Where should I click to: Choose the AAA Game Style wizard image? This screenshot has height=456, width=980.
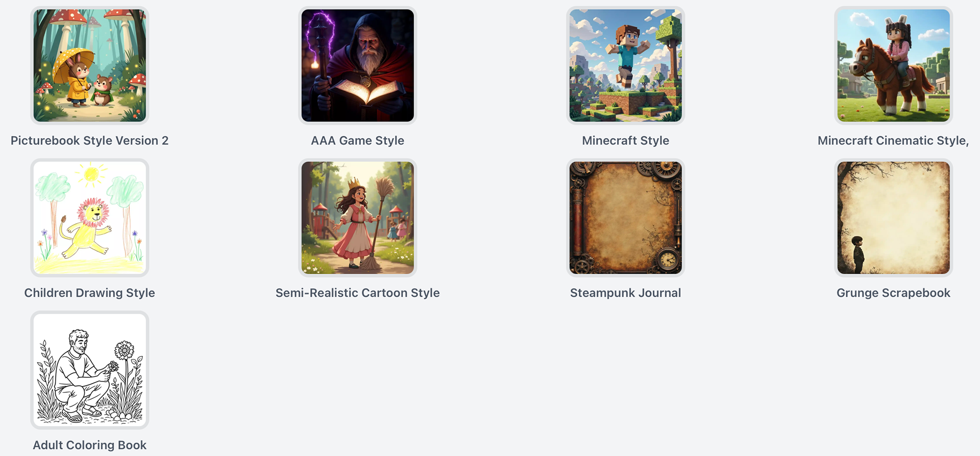click(x=358, y=65)
